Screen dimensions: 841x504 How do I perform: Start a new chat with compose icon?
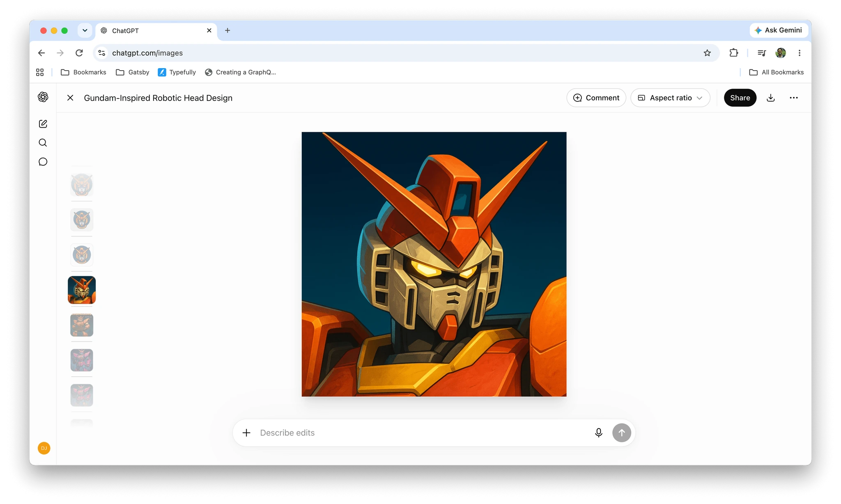coord(43,124)
